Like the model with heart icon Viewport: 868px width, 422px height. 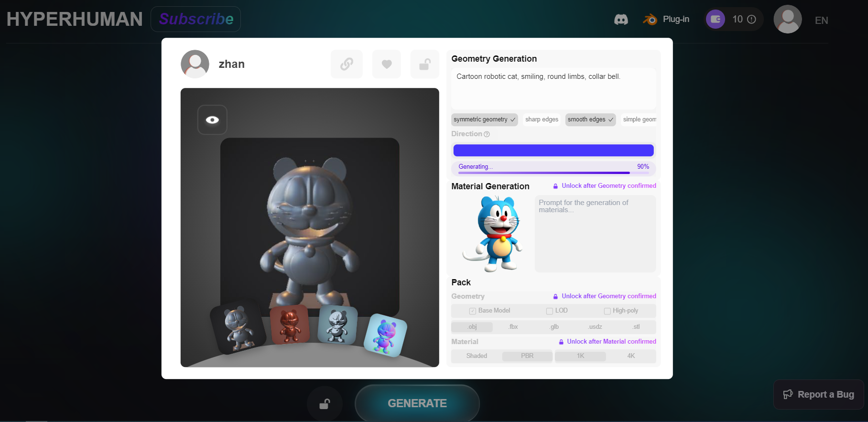point(387,64)
